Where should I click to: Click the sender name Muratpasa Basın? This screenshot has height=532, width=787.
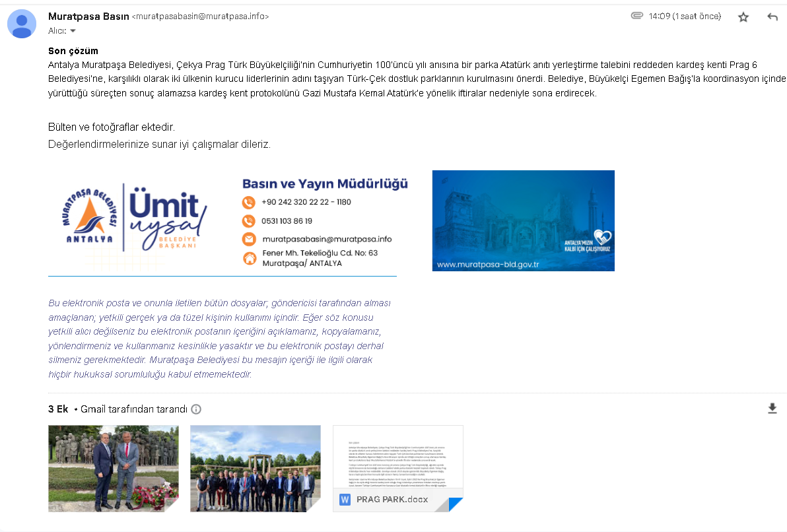click(88, 16)
